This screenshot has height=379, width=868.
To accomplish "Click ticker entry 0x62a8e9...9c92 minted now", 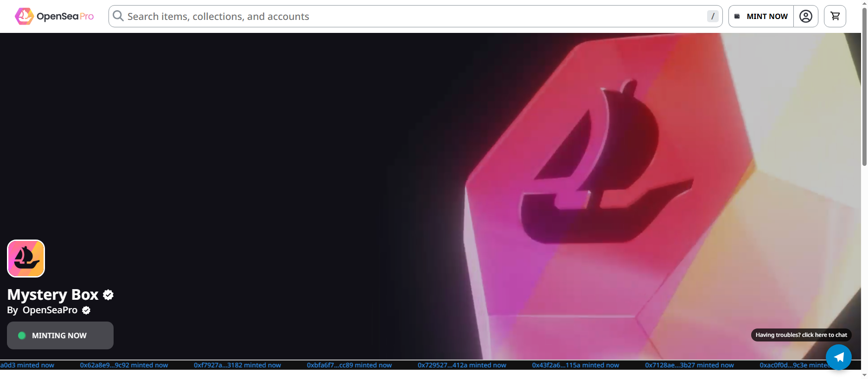I will tap(124, 365).
